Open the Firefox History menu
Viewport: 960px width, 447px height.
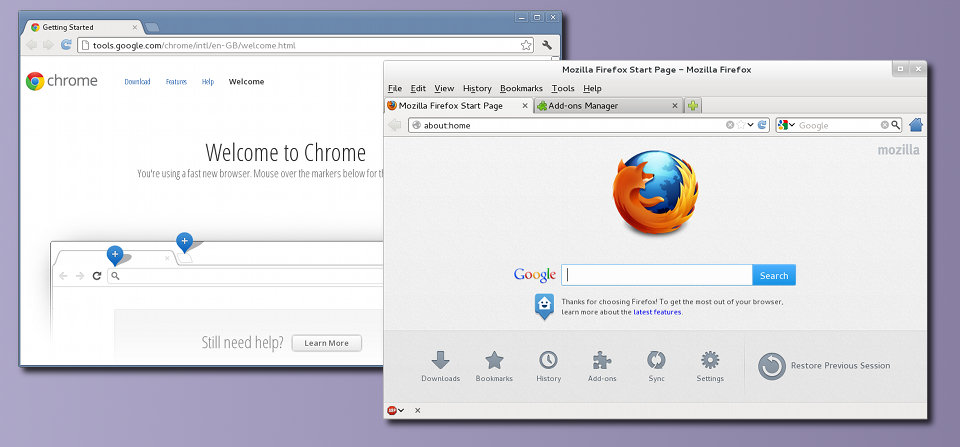[x=477, y=88]
